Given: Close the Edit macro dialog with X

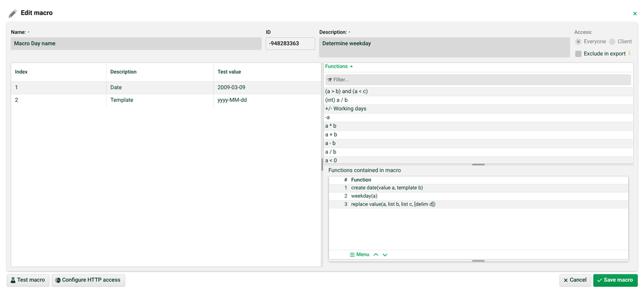Looking at the screenshot, I should pyautogui.click(x=635, y=14).
